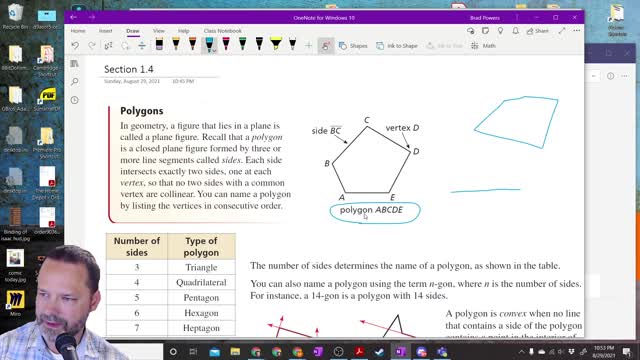Screen dimensions: 640x360
Task: Pick the Eraser tool
Action: 159,44
